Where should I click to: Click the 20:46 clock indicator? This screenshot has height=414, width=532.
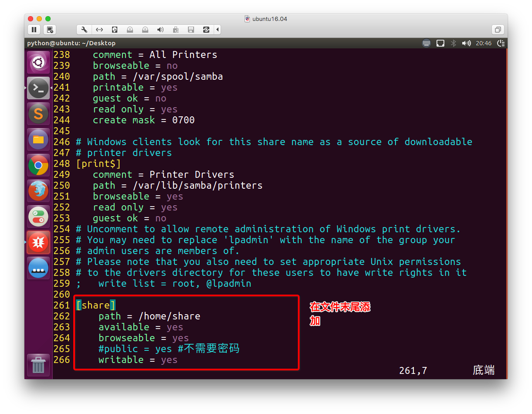coord(484,43)
